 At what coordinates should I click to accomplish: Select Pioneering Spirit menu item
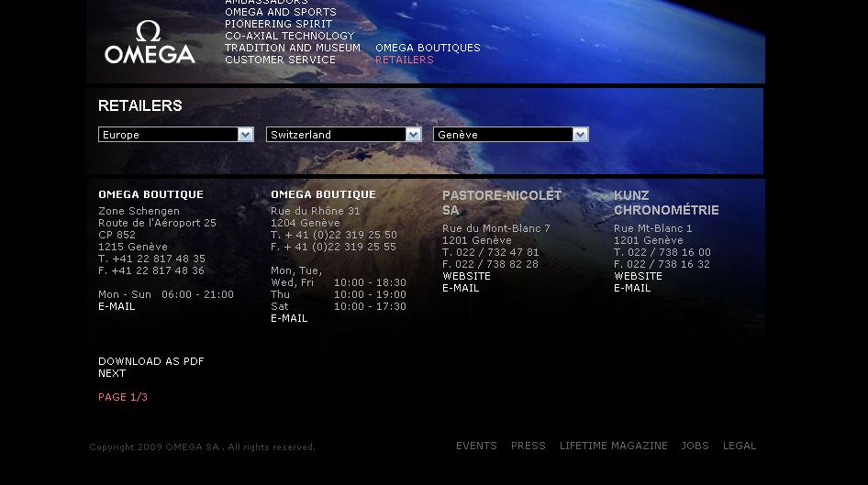pos(278,25)
